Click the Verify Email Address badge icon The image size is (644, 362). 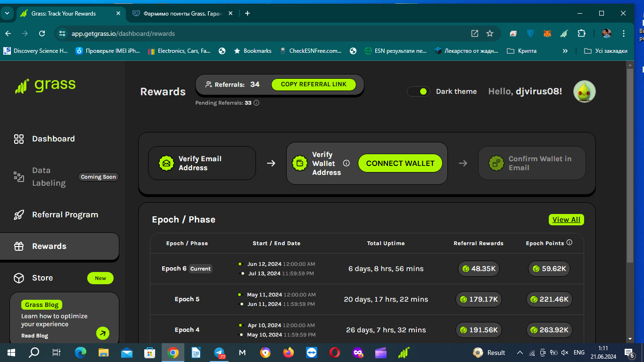166,163
